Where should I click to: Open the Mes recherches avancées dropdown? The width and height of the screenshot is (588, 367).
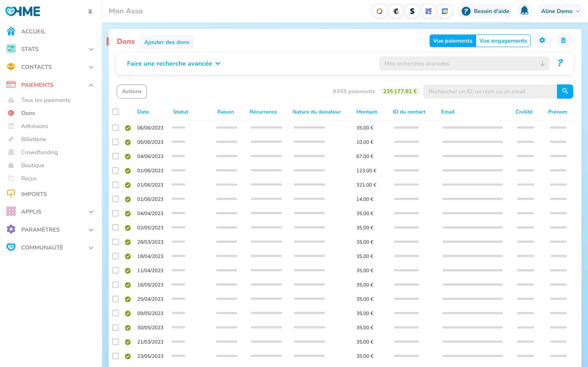click(x=464, y=64)
